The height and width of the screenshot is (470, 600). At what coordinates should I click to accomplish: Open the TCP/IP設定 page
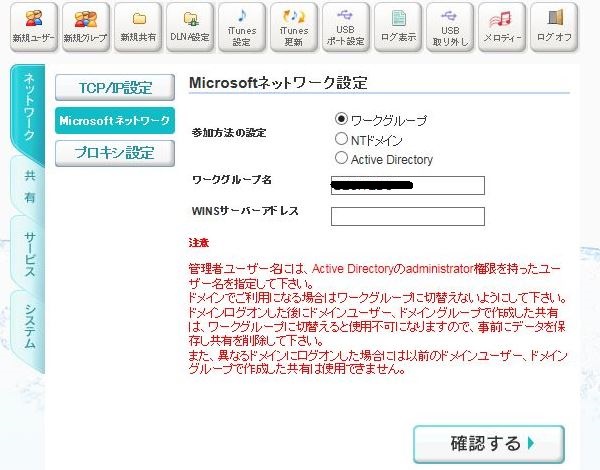[115, 88]
